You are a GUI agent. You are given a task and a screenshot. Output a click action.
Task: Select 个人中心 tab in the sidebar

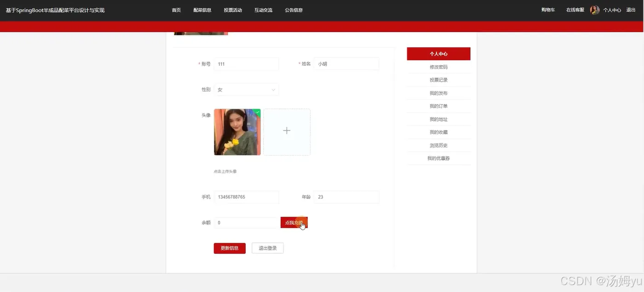[438, 54]
